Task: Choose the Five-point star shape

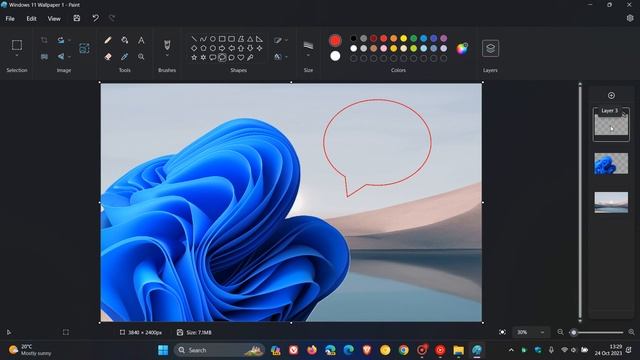Action: pos(194,58)
